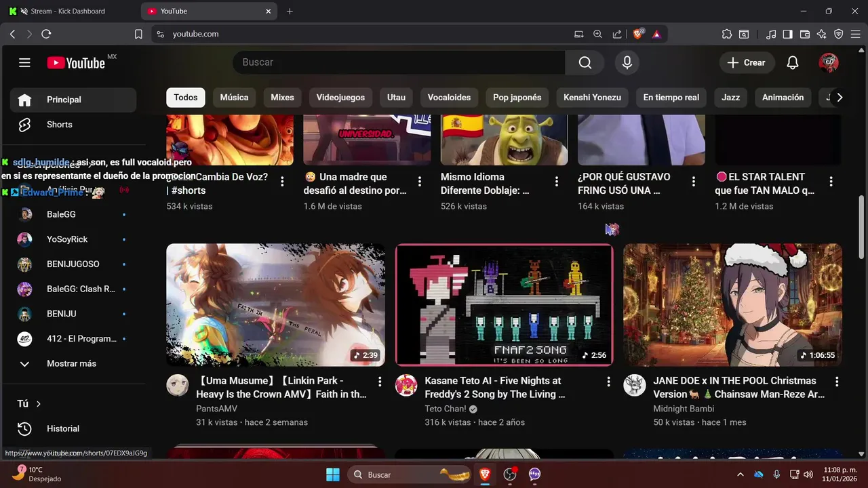Open browser extensions puzzle icon

click(727, 34)
